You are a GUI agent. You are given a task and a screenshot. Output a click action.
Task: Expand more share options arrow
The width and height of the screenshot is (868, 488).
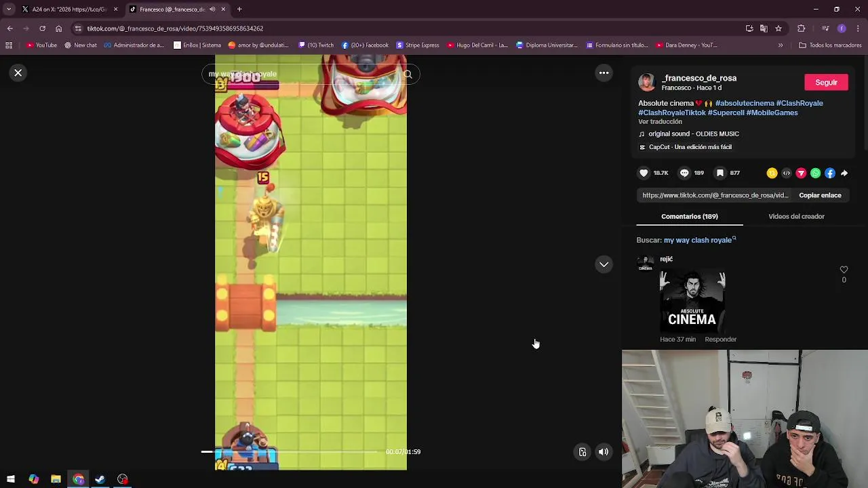point(844,174)
